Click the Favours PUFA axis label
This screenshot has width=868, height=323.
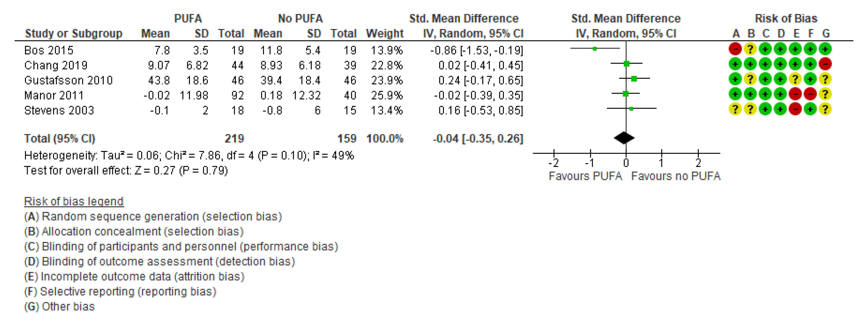click(585, 176)
